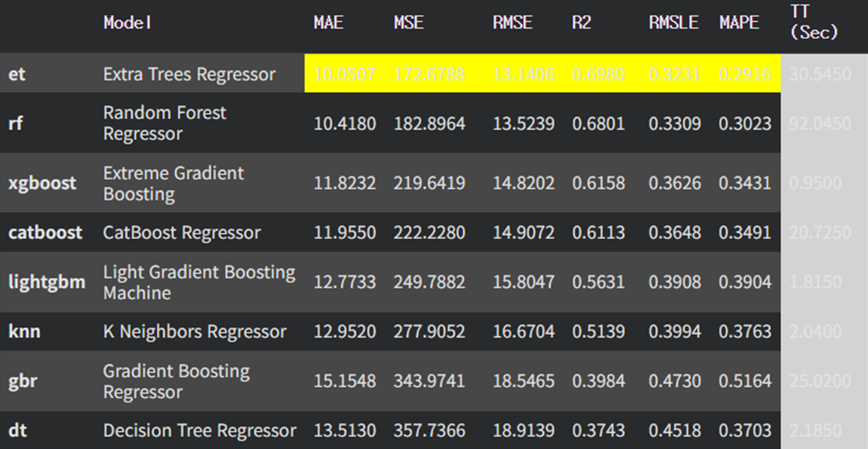The height and width of the screenshot is (449, 868).
Task: Click Random Forest Regressor model name
Action: 164,123
